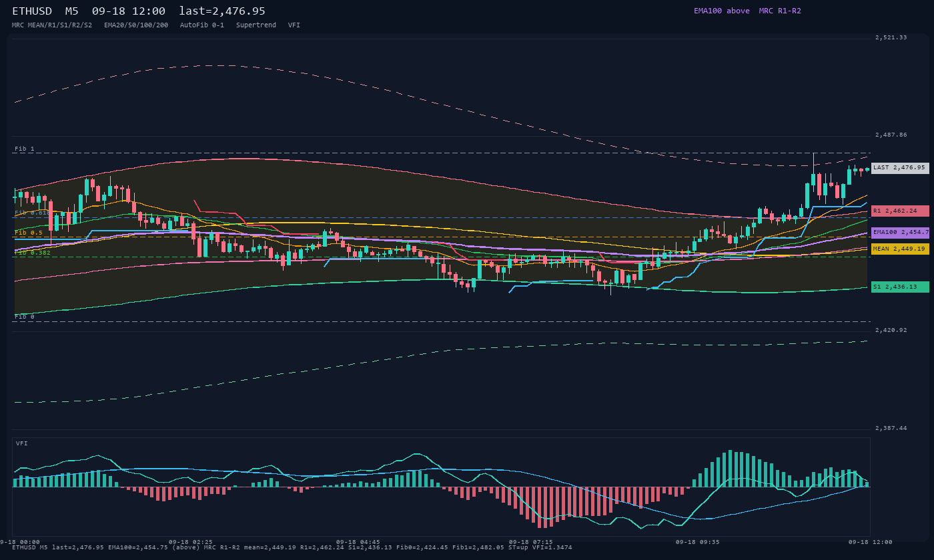
Task: Click the last=2,476.95 value in the title
Action: (222, 11)
